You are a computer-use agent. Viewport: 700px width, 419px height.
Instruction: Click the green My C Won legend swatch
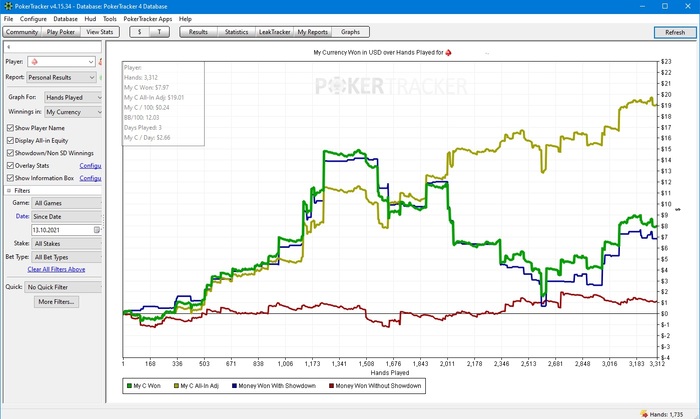tap(129, 386)
